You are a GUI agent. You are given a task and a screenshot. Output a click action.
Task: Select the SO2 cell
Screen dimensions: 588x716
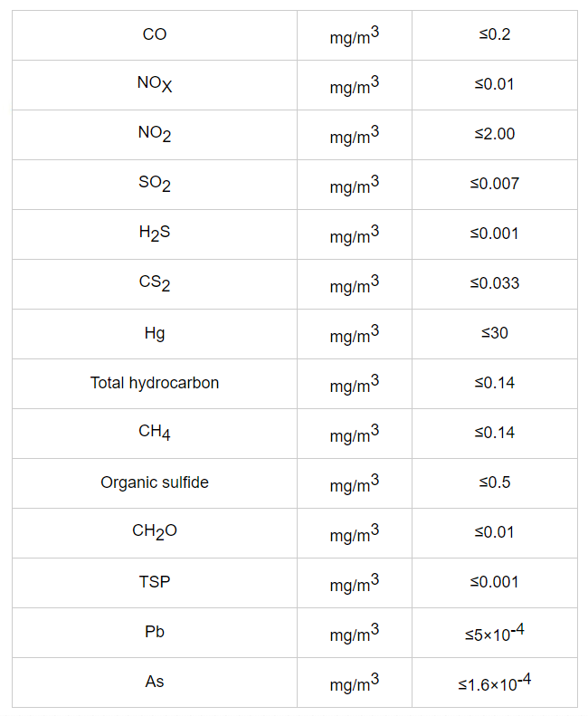click(x=155, y=185)
